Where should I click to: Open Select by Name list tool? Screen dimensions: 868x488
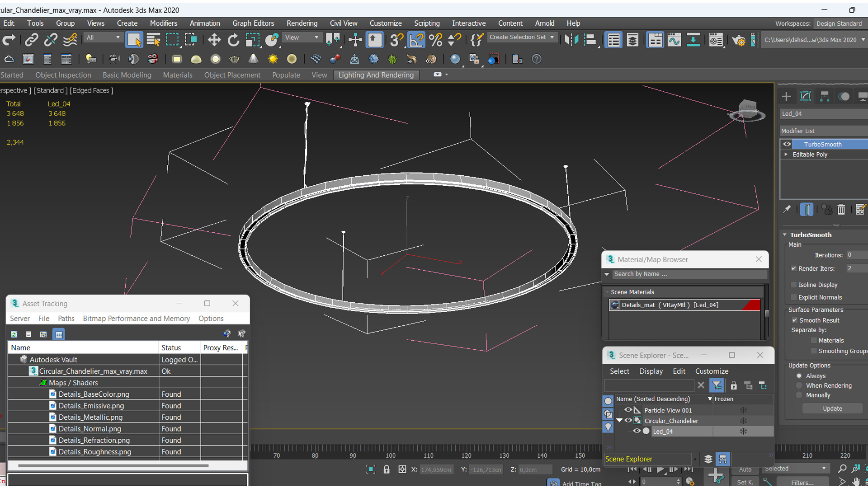pos(154,40)
